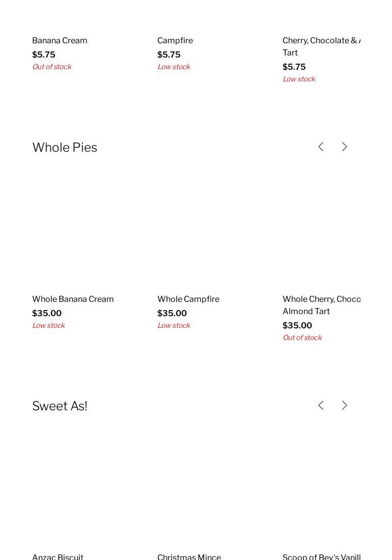
Task: Click previous arrow in Whole Pies carousel
Action: click(x=321, y=147)
